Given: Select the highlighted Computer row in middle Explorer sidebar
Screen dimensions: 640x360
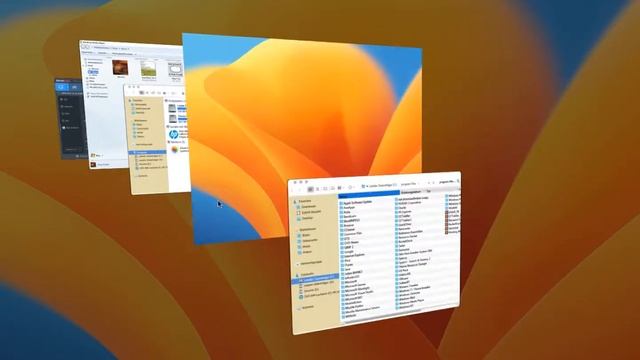Looking at the screenshot, I should pos(148,152).
